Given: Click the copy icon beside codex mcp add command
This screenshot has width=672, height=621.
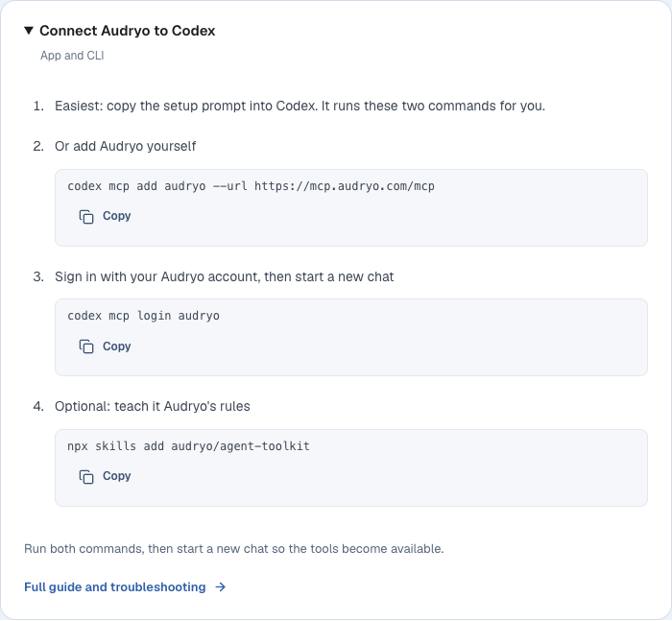Looking at the screenshot, I should click(x=86, y=216).
